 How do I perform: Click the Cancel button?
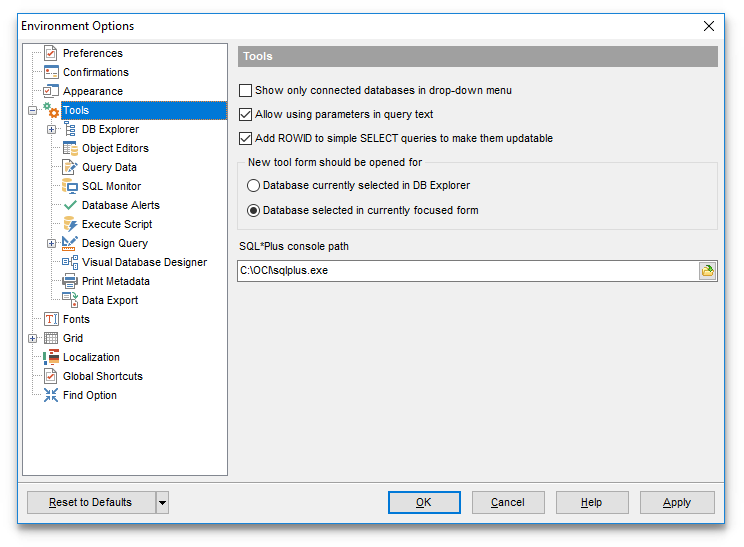508,502
